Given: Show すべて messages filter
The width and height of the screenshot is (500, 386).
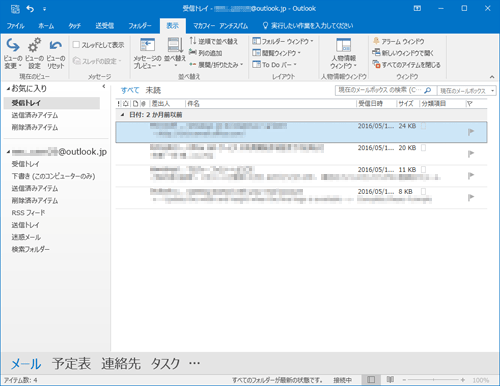Looking at the screenshot, I should pos(130,90).
